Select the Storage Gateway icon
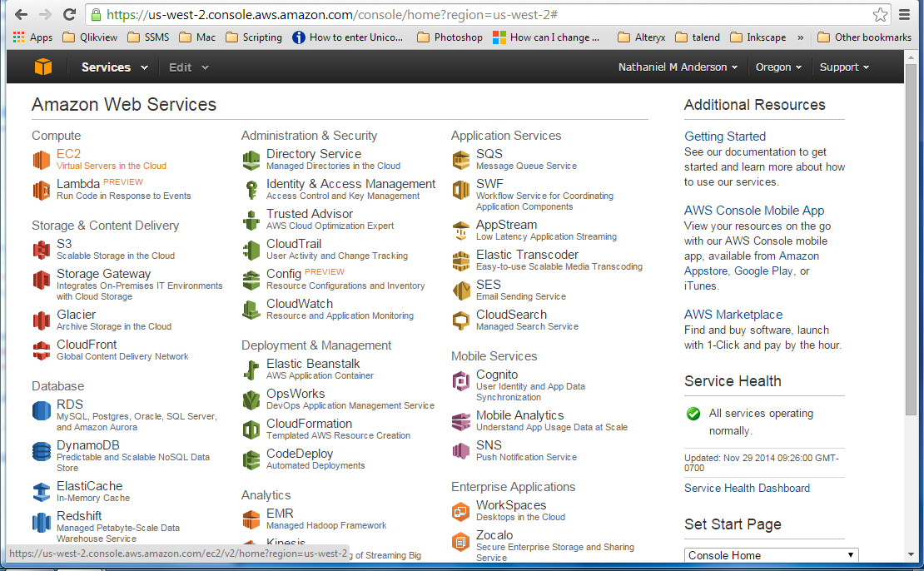924x571 pixels. pos(42,280)
